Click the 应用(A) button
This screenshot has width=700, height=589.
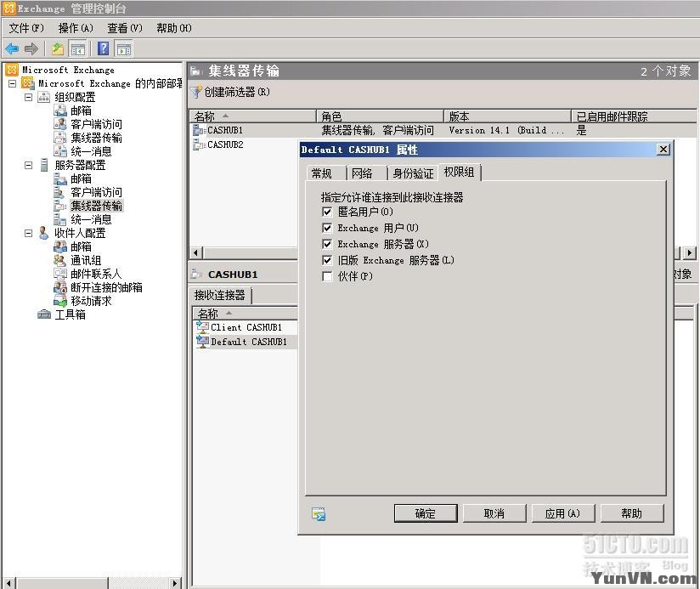tap(563, 513)
